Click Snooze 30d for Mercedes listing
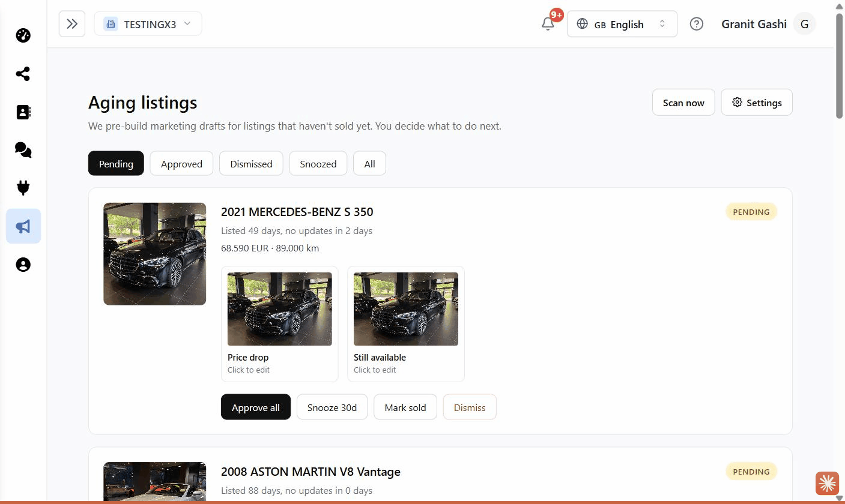845x504 pixels. pyautogui.click(x=332, y=407)
